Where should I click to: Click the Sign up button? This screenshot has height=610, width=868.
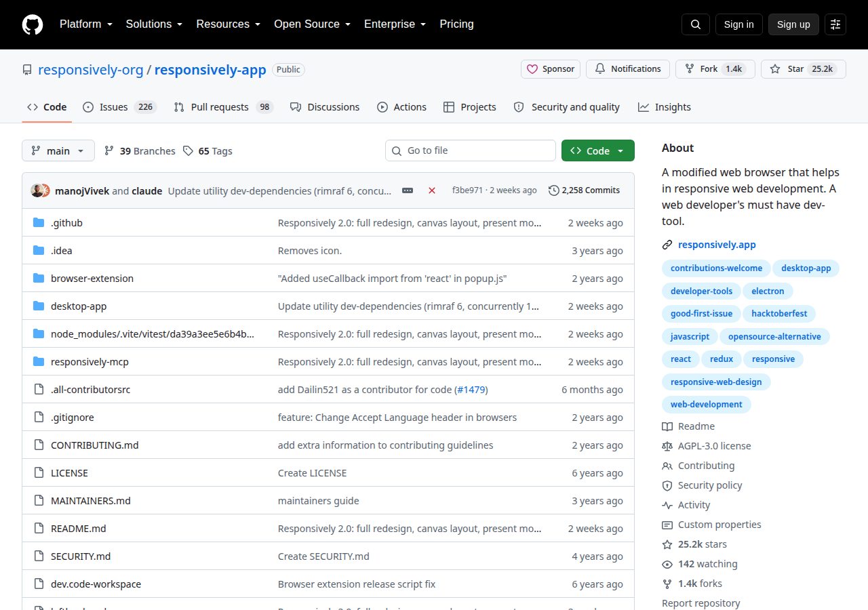pyautogui.click(x=793, y=24)
